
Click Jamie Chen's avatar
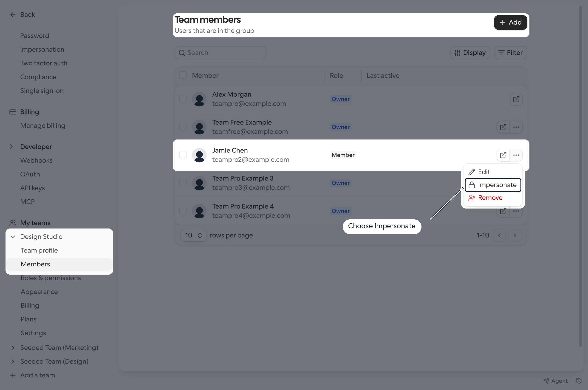tap(199, 155)
